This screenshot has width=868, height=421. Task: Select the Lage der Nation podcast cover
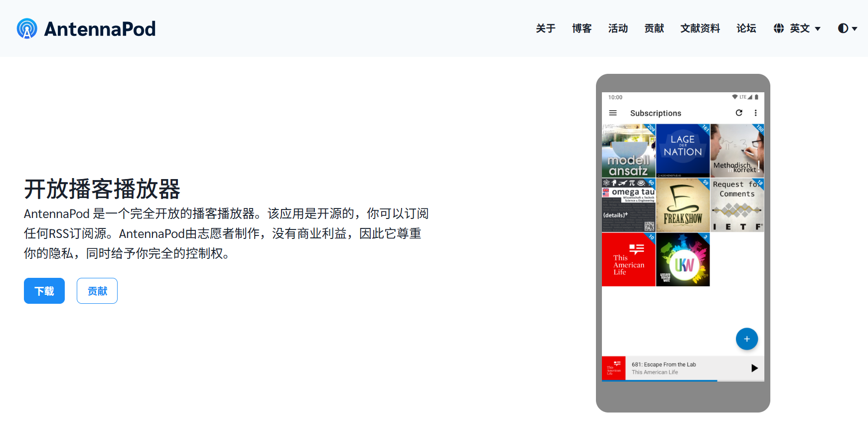(x=683, y=151)
